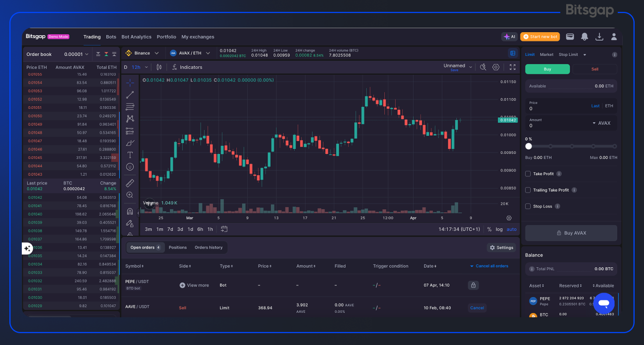The image size is (644, 345).
Task: Open the order book precision dropdown
Action: (x=76, y=54)
